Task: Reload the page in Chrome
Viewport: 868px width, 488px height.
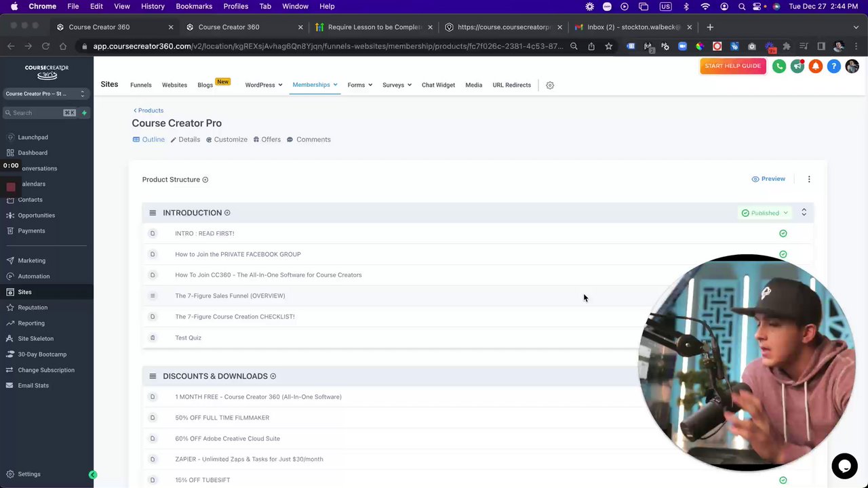Action: pyautogui.click(x=45, y=46)
